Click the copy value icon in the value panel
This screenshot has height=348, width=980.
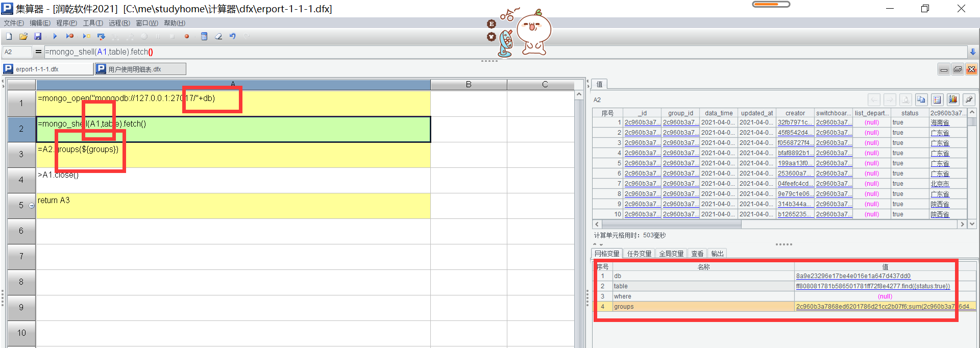coord(921,100)
